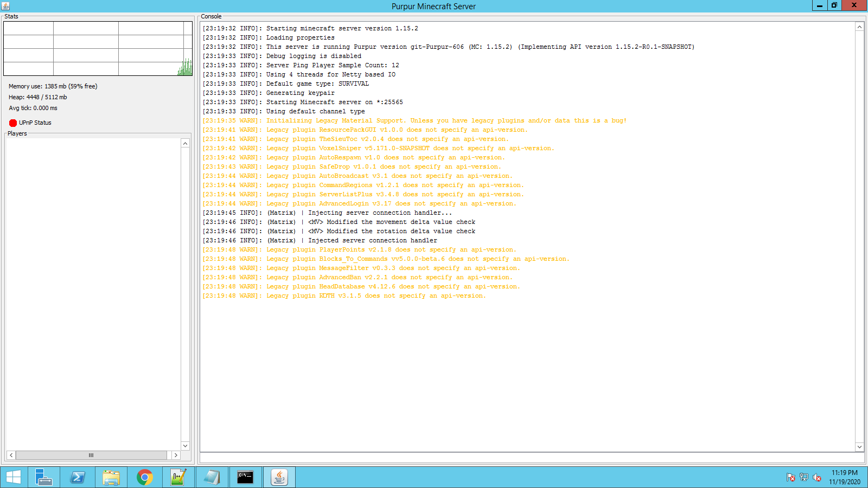Click the Blocks_To_Commands warning line
868x488 pixels.
(386, 259)
